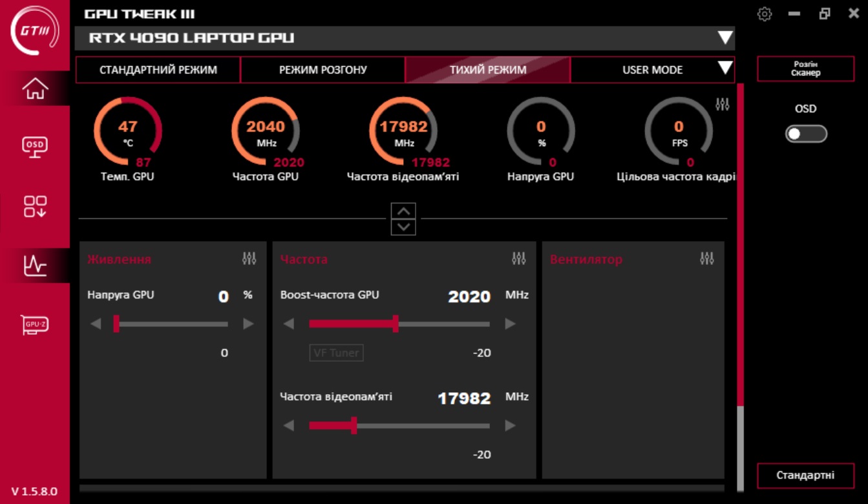This screenshot has height=504, width=868.
Task: Click the Boost-частота value 2020 field
Action: pyautogui.click(x=469, y=297)
